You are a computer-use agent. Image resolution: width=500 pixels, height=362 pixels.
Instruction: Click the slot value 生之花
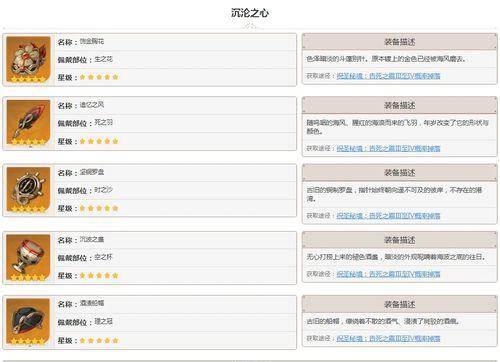(x=103, y=59)
